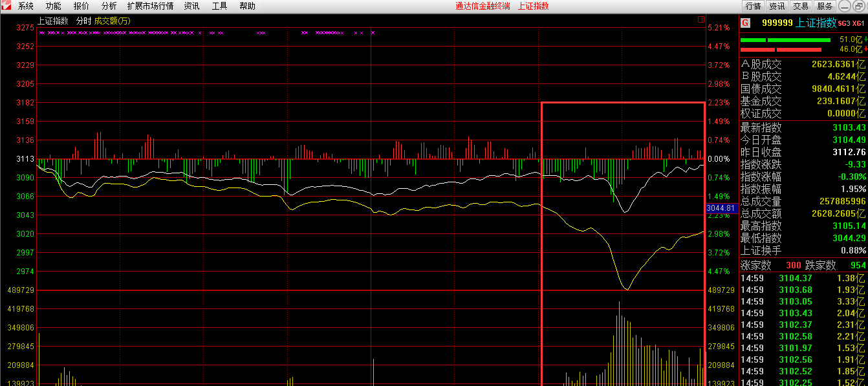Click the 交易 button
The height and width of the screenshot is (386, 868).
coord(801,6)
